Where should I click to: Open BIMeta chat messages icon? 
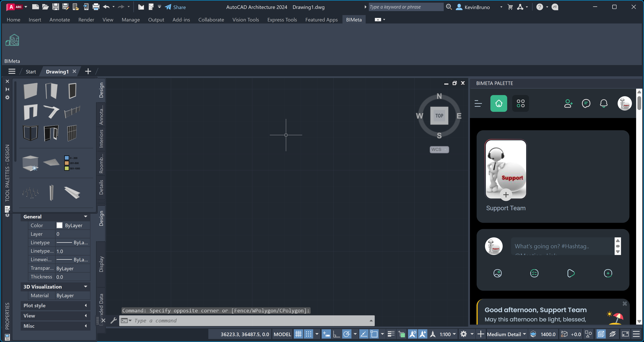click(586, 103)
